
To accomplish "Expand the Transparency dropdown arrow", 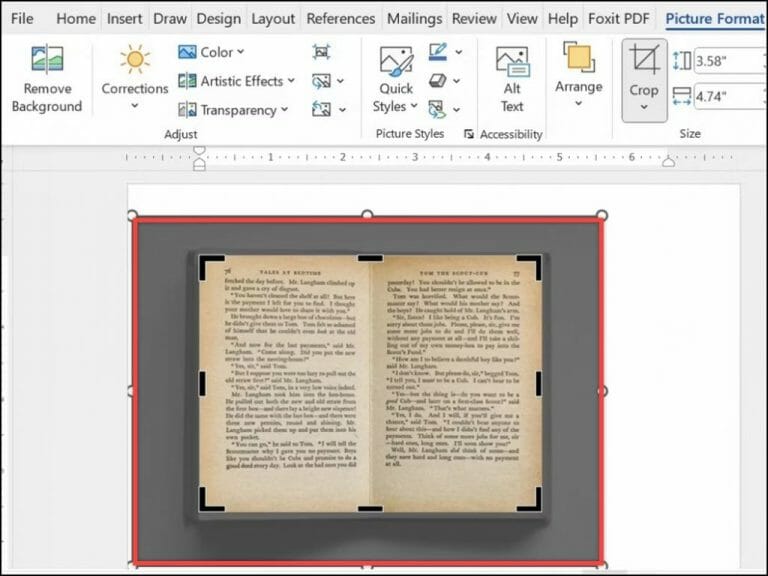I will click(285, 110).
